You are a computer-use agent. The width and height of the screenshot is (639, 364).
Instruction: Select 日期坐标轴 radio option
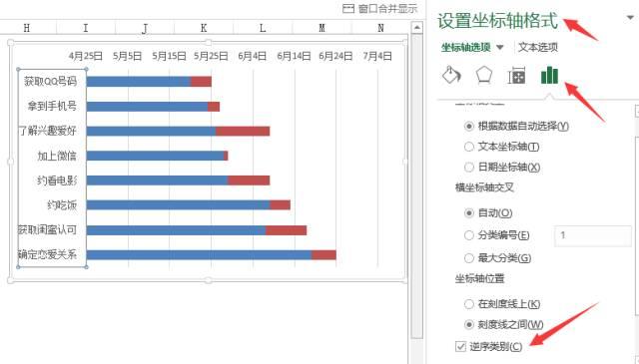(469, 167)
